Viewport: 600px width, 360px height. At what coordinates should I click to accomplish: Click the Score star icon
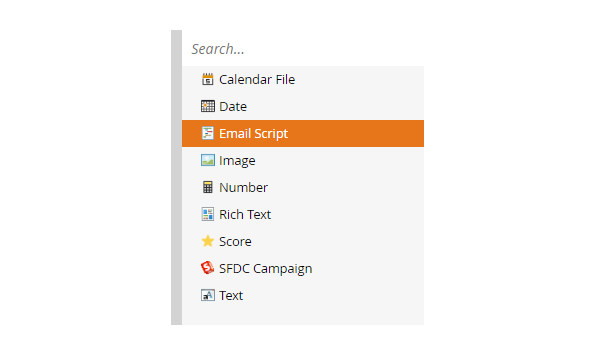(x=207, y=241)
